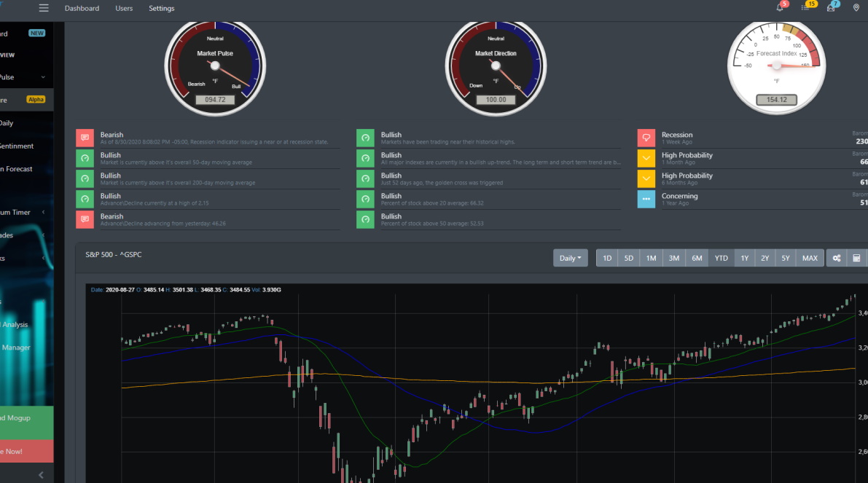Click the yellow chevron icon for 6 Months Ago
The width and height of the screenshot is (868, 483).
click(x=646, y=178)
